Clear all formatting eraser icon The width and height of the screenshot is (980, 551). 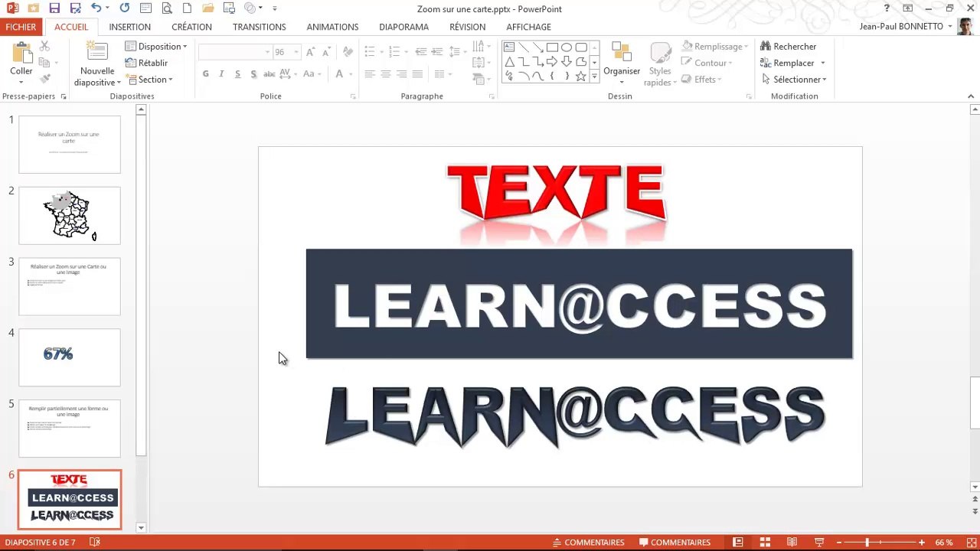point(348,52)
